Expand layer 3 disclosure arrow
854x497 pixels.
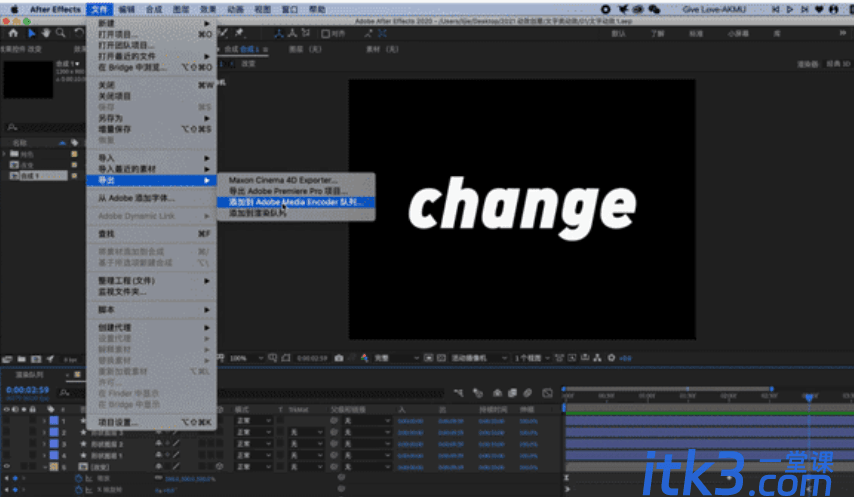[45, 444]
